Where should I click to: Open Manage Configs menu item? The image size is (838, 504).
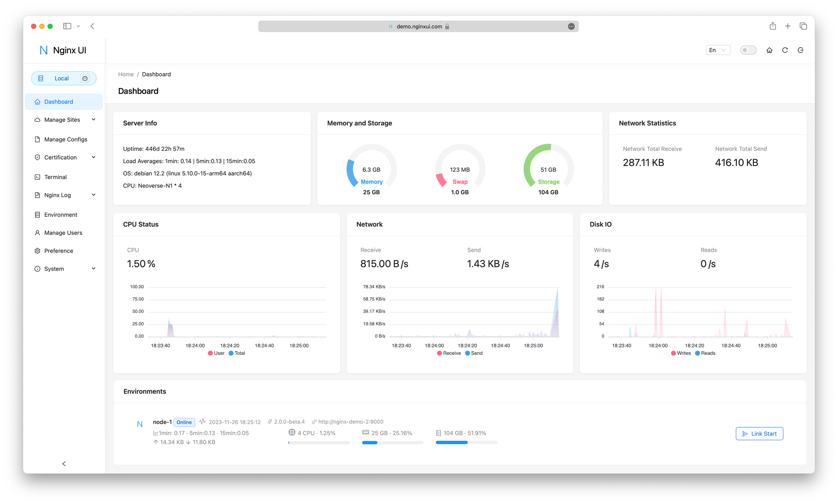pos(66,139)
